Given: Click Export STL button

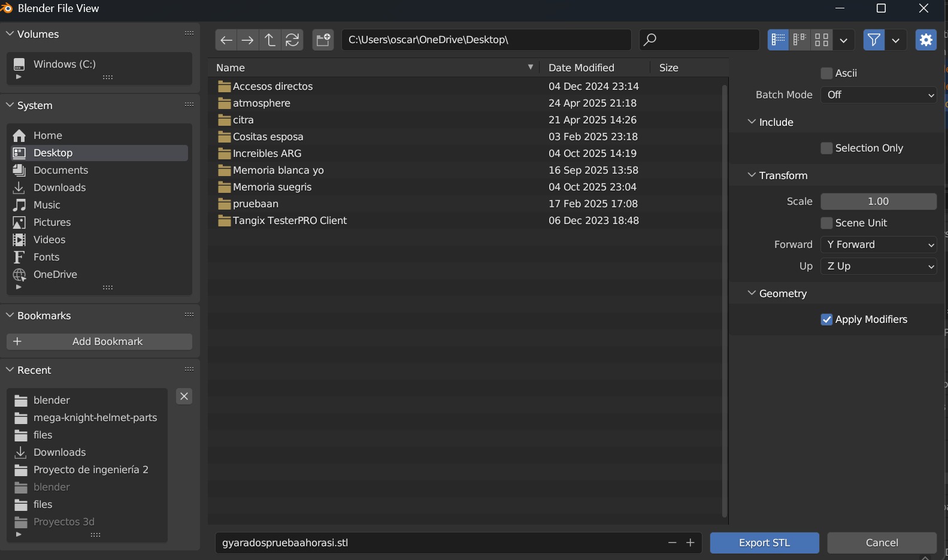Looking at the screenshot, I should pyautogui.click(x=764, y=543).
